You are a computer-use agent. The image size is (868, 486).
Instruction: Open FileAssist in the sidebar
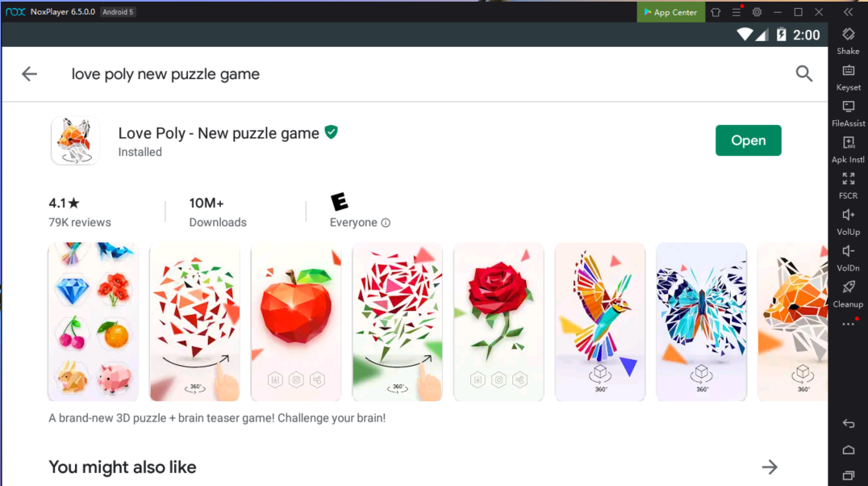[x=848, y=114]
